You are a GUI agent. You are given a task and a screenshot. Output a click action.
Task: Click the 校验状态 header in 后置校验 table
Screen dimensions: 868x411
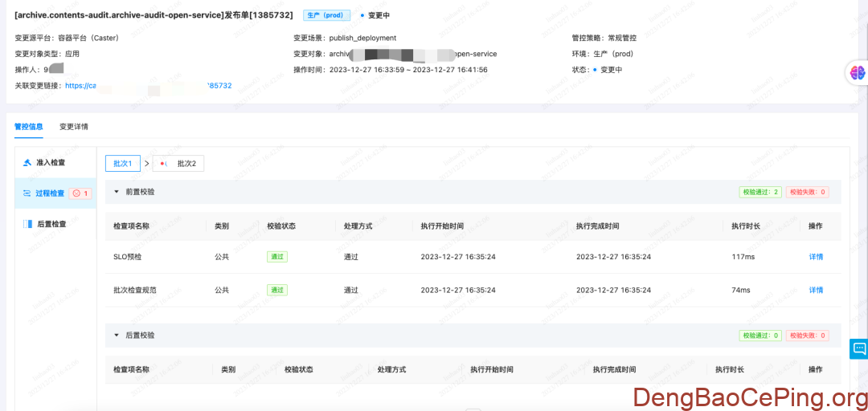[x=299, y=369]
